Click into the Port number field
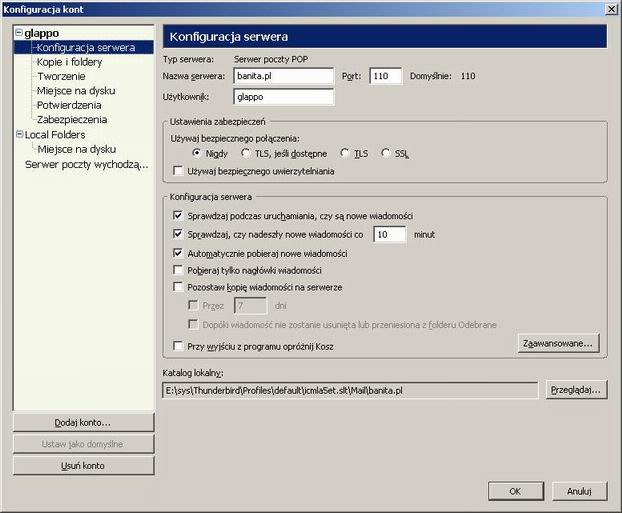 click(x=385, y=75)
